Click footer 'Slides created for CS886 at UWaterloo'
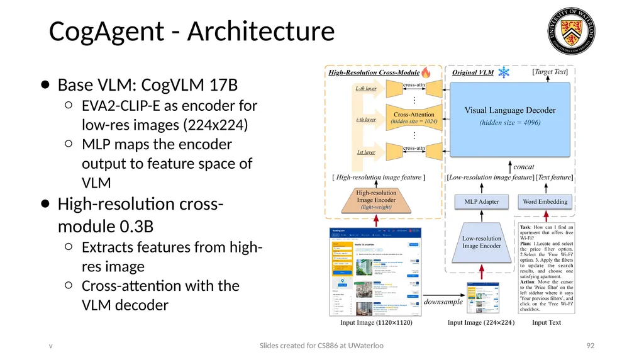The height and width of the screenshot is (362, 644). pyautogui.click(x=321, y=346)
